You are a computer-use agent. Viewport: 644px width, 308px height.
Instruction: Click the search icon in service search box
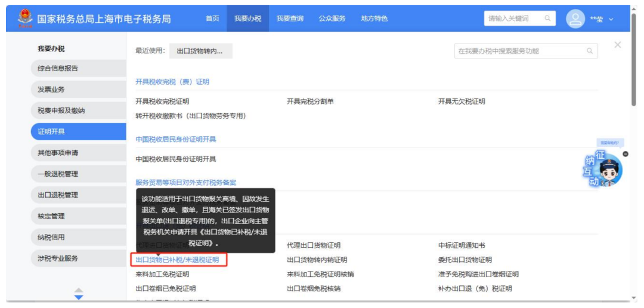point(590,51)
